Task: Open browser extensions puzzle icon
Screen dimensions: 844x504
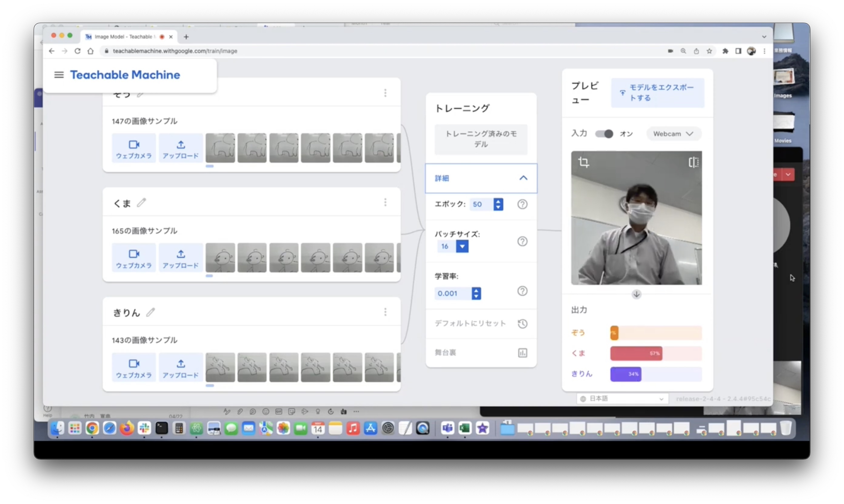Action: [x=725, y=51]
